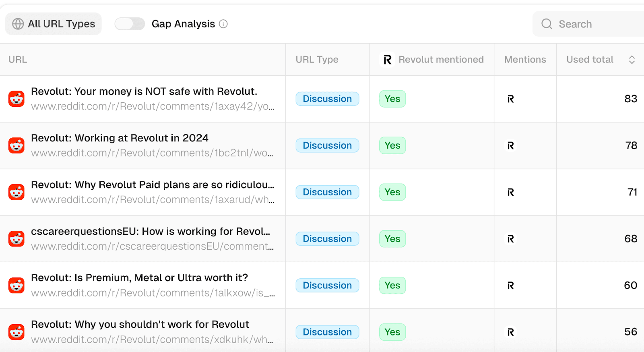The image size is (644, 352).
Task: Open 'Why Revolut Paid plans are so ridiculous' link
Action: tap(153, 185)
